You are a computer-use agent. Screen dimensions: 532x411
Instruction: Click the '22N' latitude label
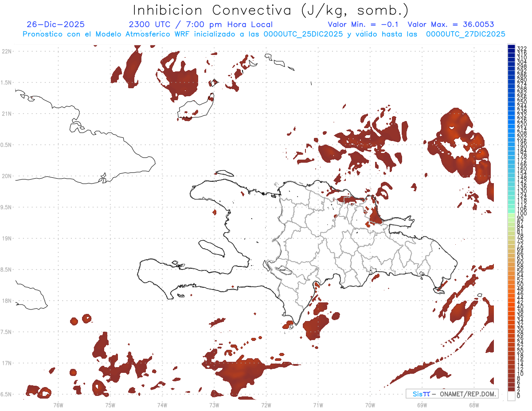point(8,51)
